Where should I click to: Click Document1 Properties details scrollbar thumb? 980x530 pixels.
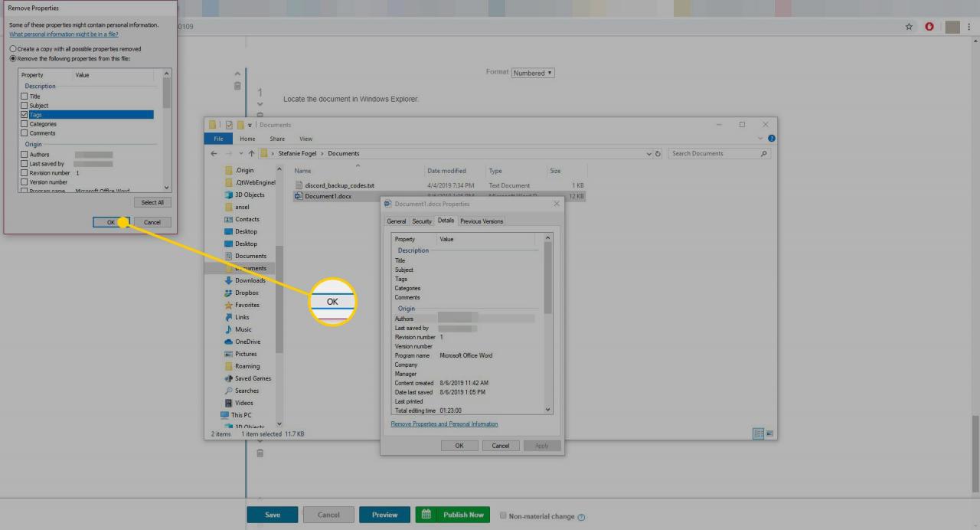[x=547, y=277]
